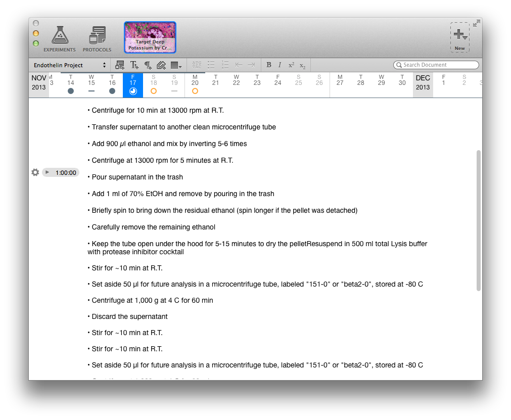The height and width of the screenshot is (420, 511).
Task: Select Saturday 18 on the timeline
Action: [154, 85]
